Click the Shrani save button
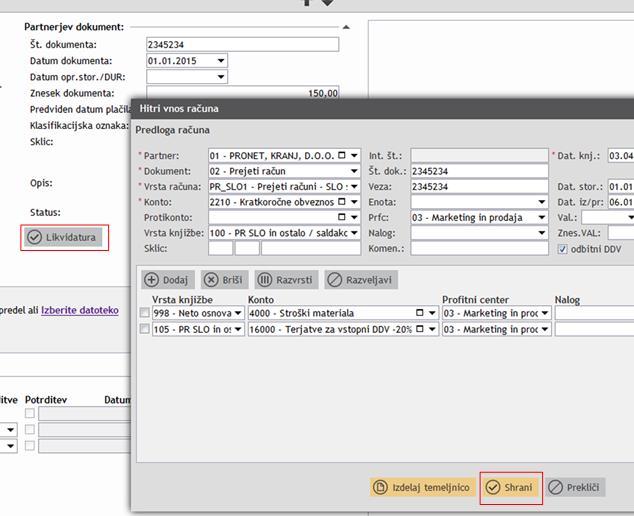Screen dimensions: 634x516 click(510, 487)
